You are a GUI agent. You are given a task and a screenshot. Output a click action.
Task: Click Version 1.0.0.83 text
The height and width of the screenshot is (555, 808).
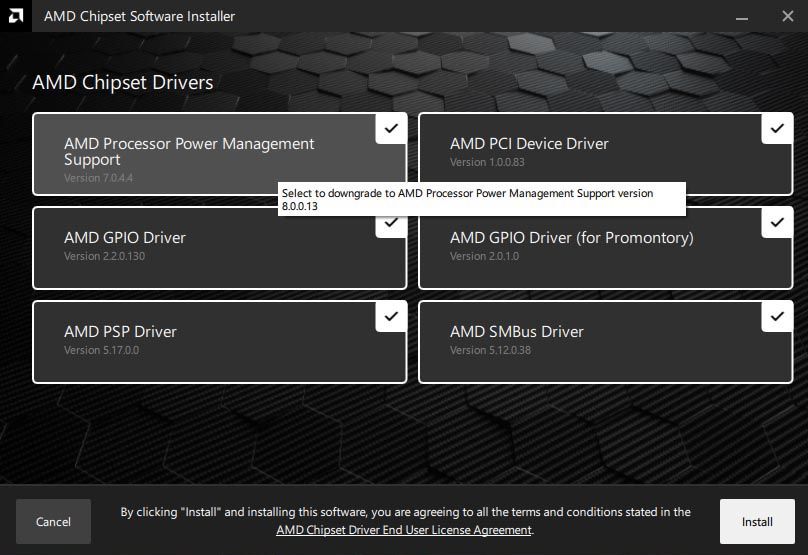(487, 162)
